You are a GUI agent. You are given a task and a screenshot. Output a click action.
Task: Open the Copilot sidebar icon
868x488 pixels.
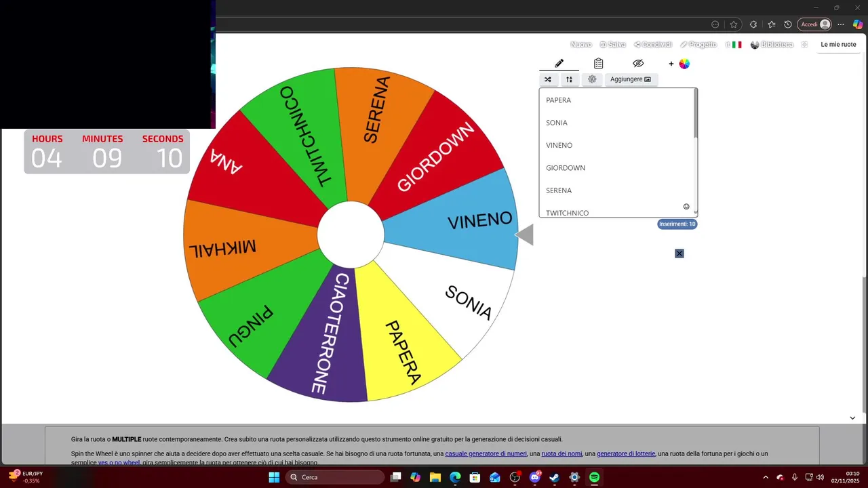point(858,24)
